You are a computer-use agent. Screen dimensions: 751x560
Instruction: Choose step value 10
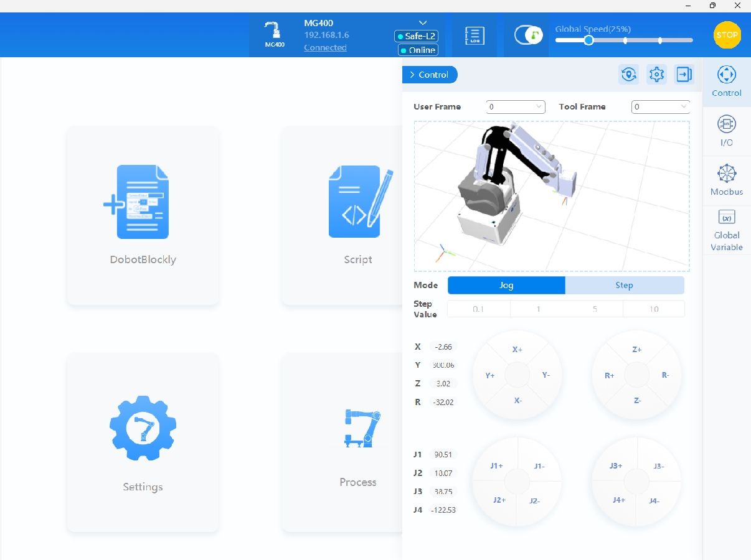tap(654, 309)
